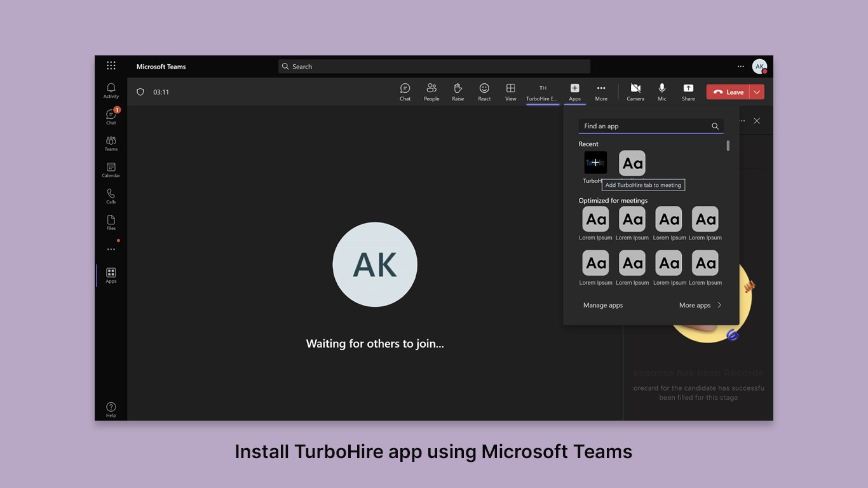Add the TurboHire app from Recent

pos(595,163)
